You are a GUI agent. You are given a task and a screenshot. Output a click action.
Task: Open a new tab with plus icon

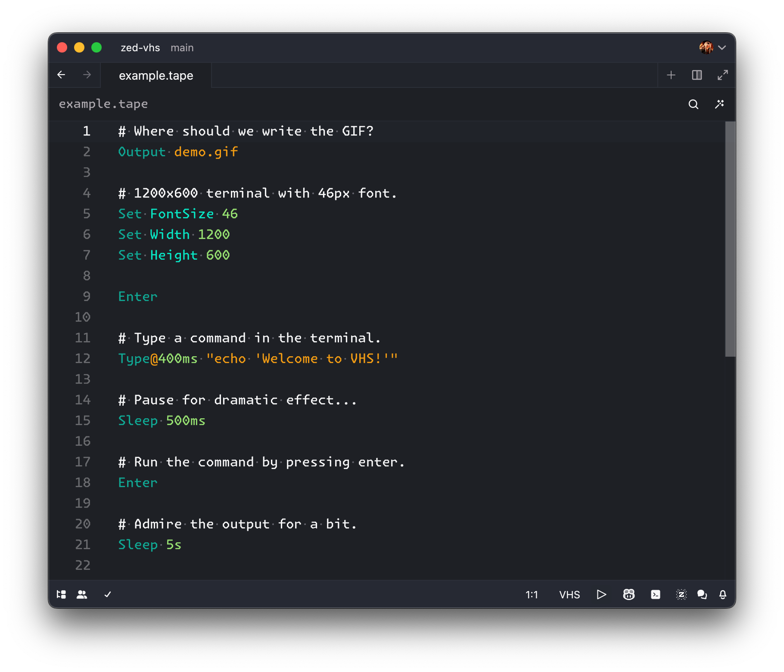(671, 75)
